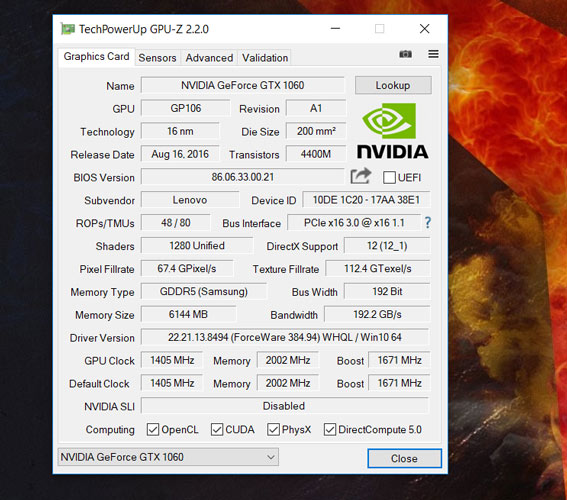
Task: Click the screenshot camera icon
Action: (405, 54)
